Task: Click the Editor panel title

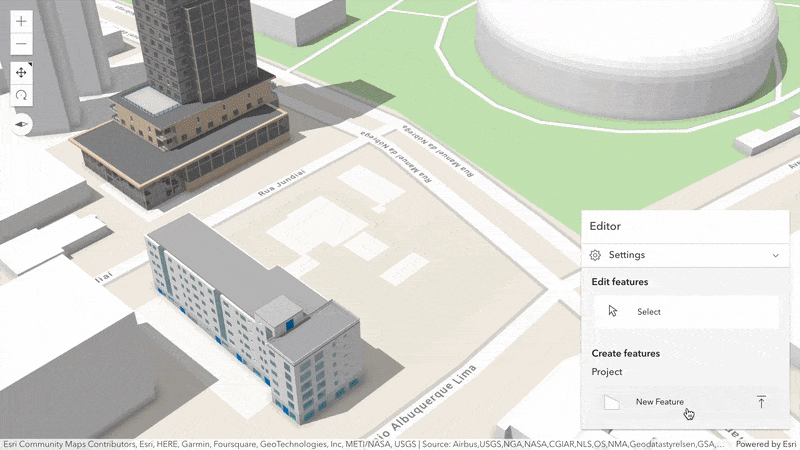Action: [605, 226]
